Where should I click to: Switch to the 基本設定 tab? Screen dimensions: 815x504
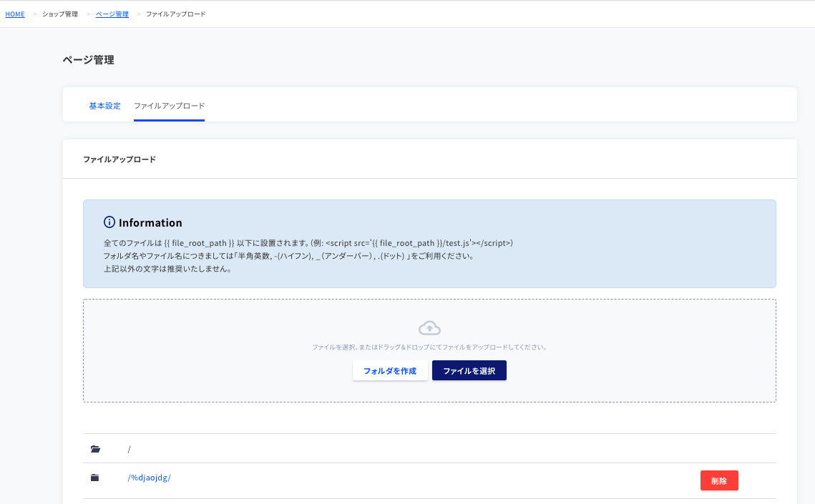point(105,106)
